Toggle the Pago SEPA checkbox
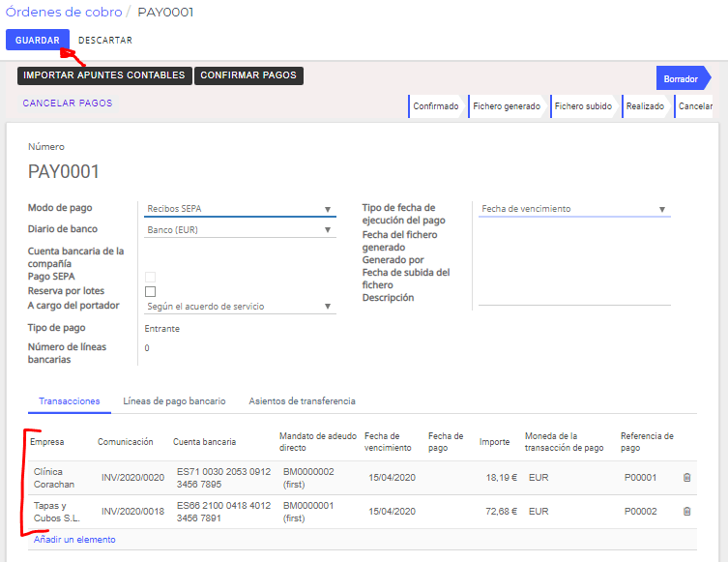This screenshot has width=728, height=562. click(150, 278)
